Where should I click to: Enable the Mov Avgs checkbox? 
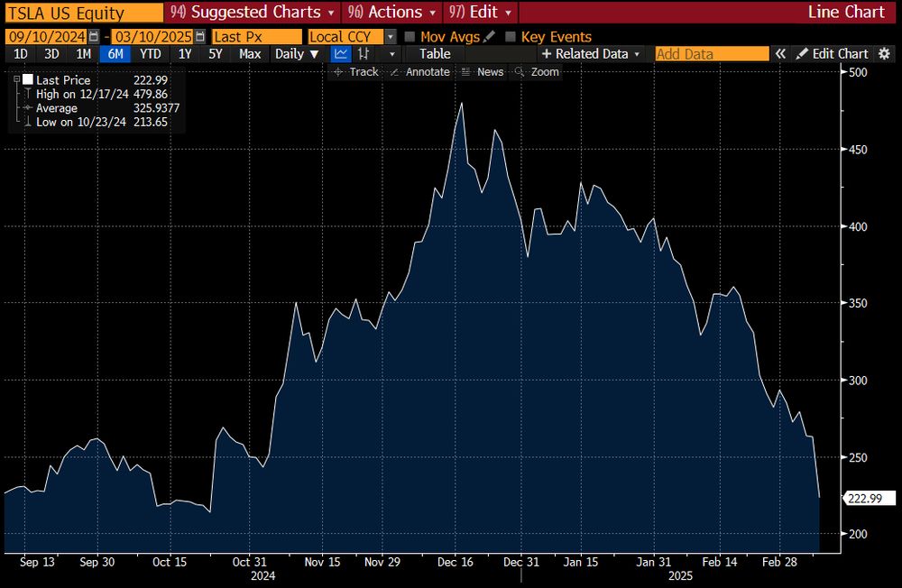click(x=410, y=37)
